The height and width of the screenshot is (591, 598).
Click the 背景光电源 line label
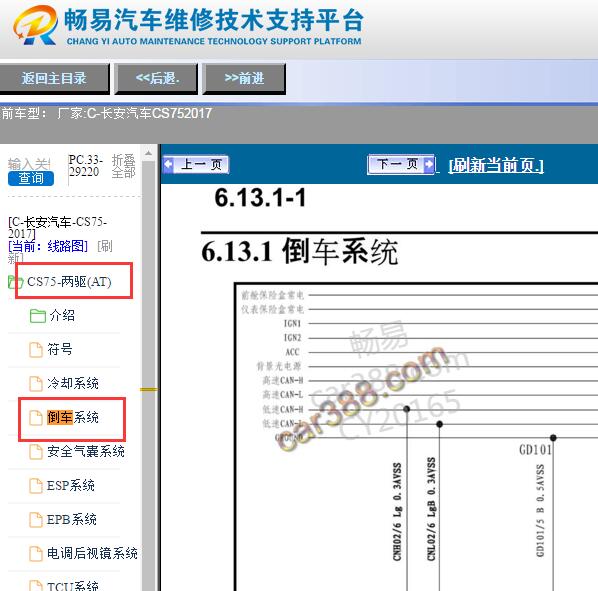(x=279, y=366)
